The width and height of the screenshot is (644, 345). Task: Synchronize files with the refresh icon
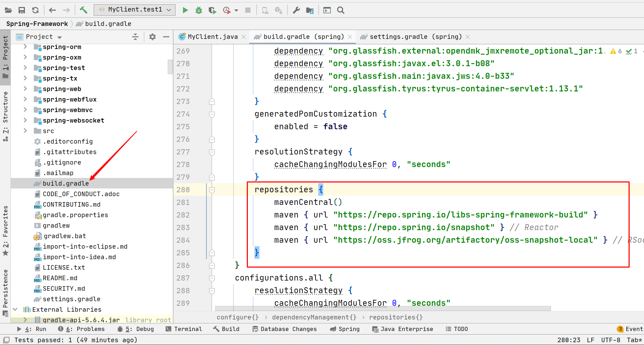(x=35, y=10)
